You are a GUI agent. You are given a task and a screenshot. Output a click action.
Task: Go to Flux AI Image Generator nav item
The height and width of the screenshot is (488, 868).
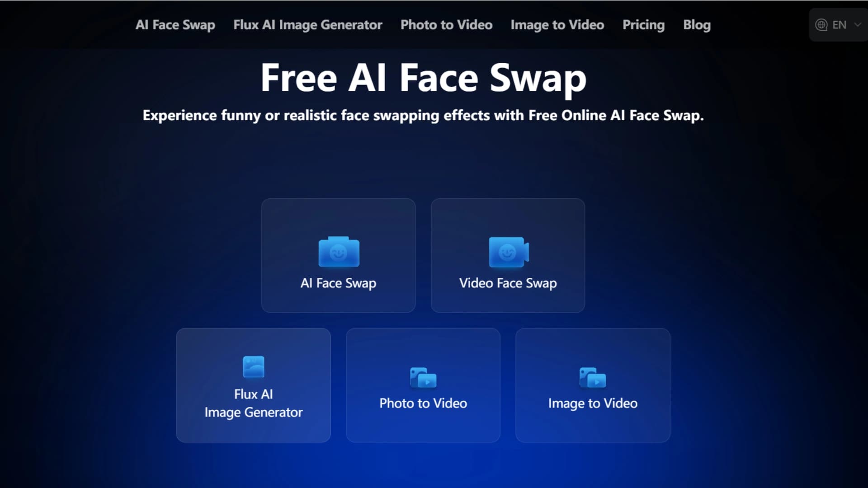(308, 25)
